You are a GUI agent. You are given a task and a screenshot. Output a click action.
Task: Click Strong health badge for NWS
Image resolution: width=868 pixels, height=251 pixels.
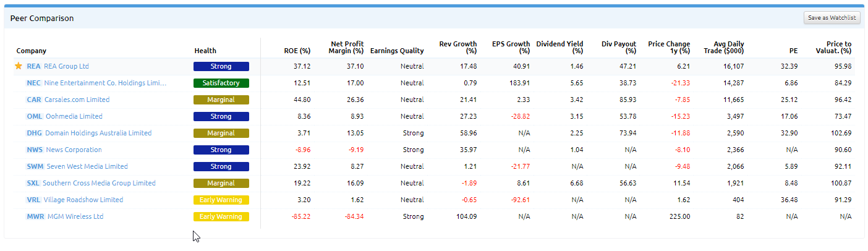[221, 150]
